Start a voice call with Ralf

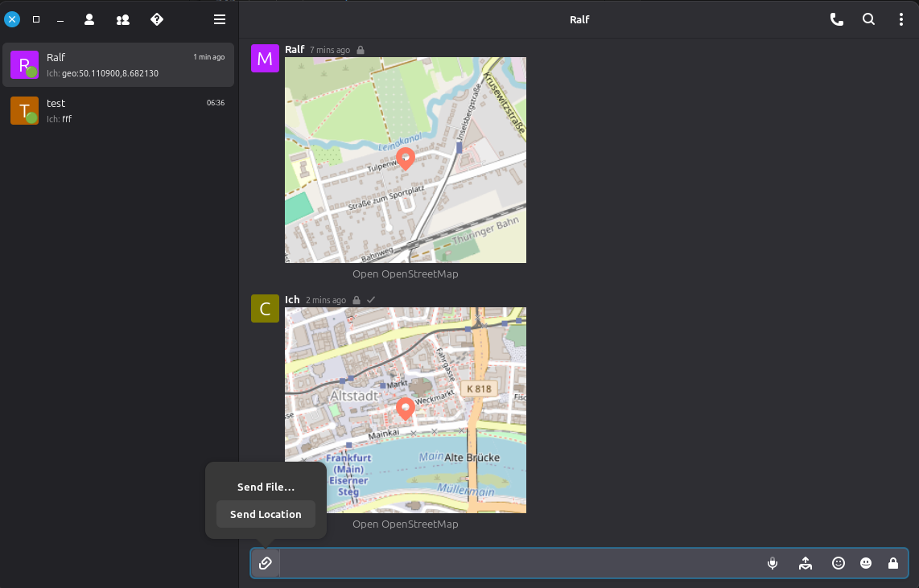click(x=836, y=19)
